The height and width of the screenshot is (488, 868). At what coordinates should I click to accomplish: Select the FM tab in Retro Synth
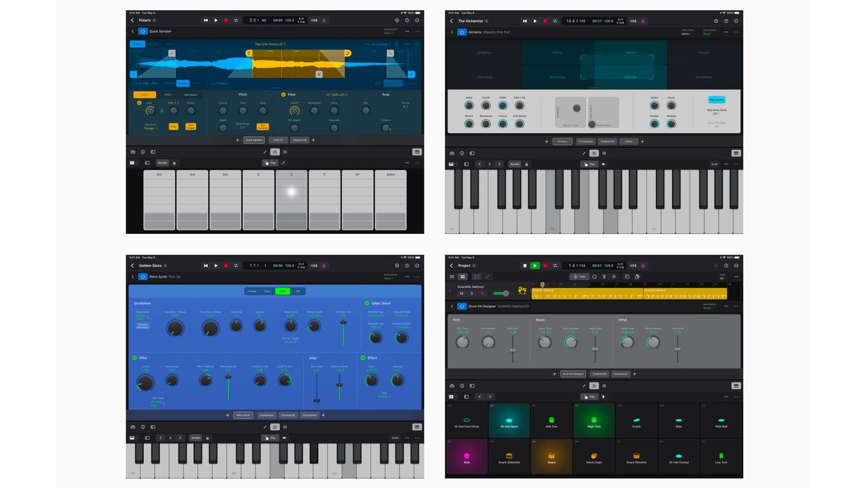click(297, 291)
